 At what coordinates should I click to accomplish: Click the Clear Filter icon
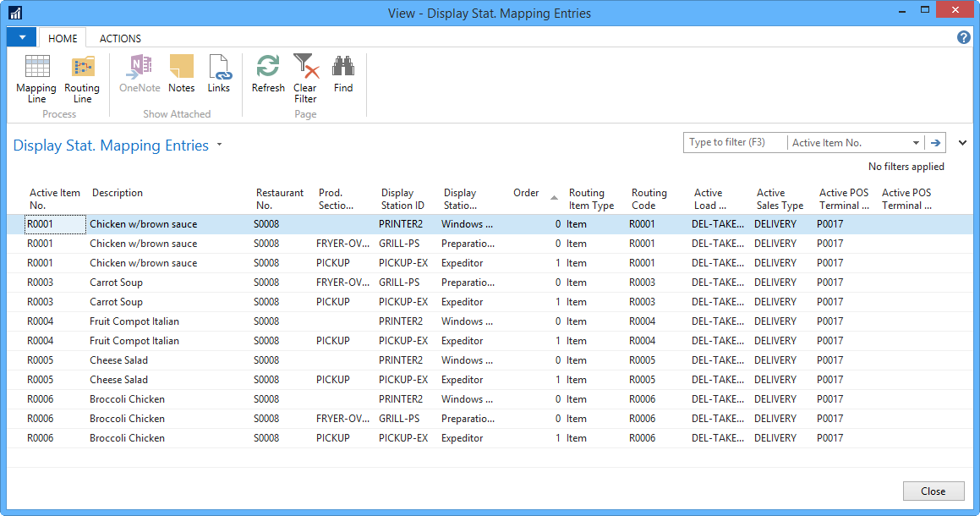pyautogui.click(x=305, y=68)
